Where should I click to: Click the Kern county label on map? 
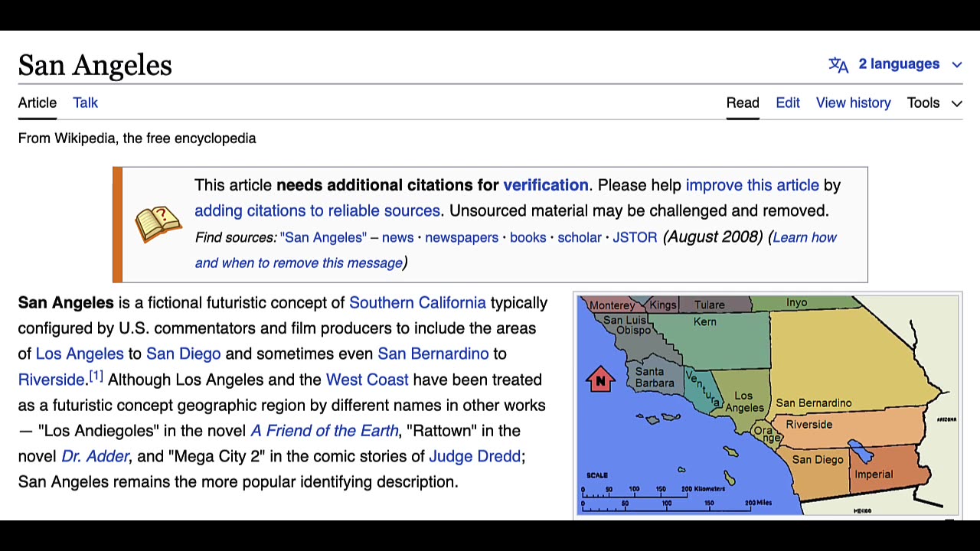point(705,321)
